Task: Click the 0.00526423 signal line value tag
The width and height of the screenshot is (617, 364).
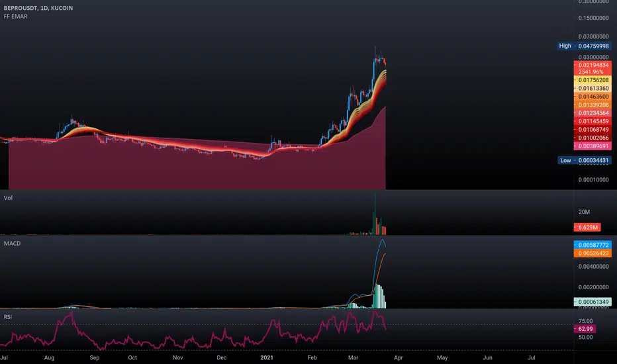Action: tap(593, 253)
